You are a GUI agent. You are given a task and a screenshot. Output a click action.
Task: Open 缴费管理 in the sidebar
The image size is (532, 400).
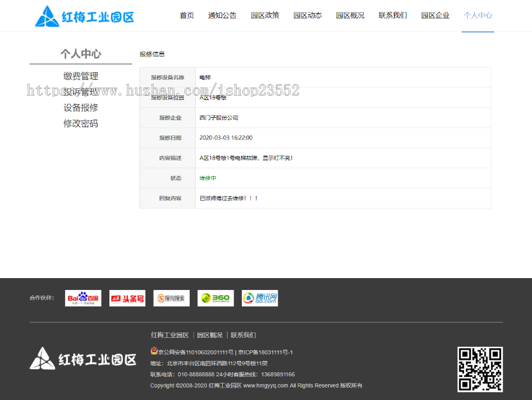[x=81, y=76]
